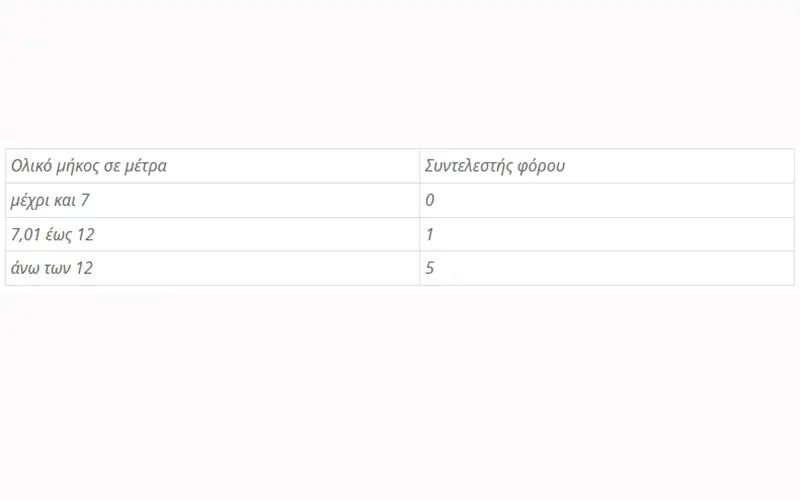
Task: Click the 'Συντελεστής φόρου' header cell
Action: 495,166
